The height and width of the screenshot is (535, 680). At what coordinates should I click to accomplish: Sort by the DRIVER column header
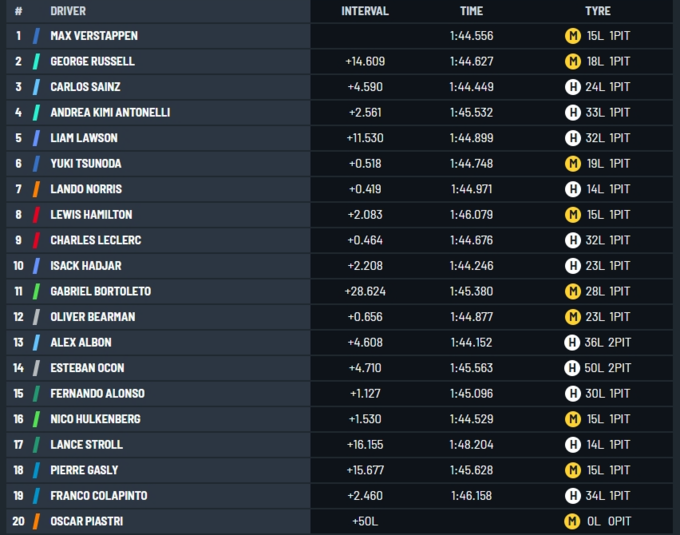[x=68, y=11]
